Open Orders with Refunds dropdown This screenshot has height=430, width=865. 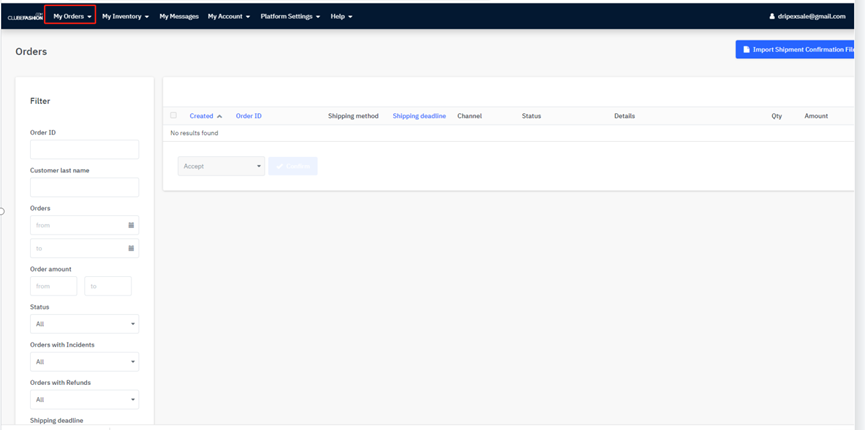84,400
